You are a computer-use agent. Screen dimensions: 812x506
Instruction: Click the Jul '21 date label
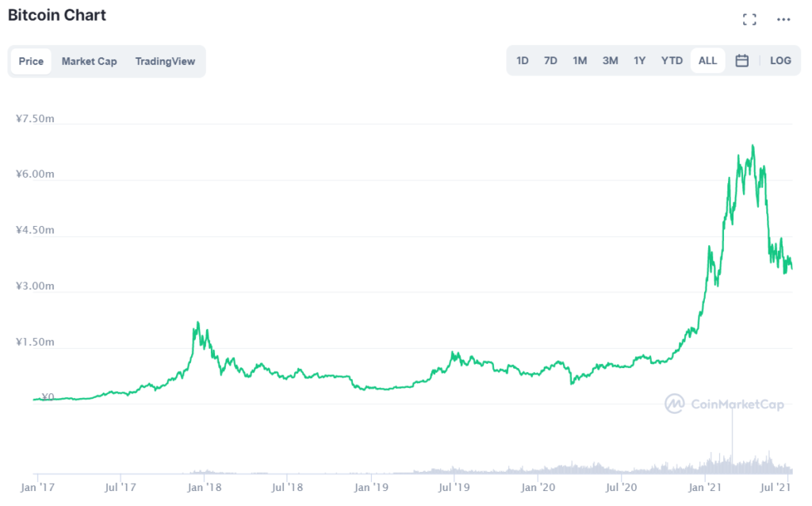click(775, 487)
